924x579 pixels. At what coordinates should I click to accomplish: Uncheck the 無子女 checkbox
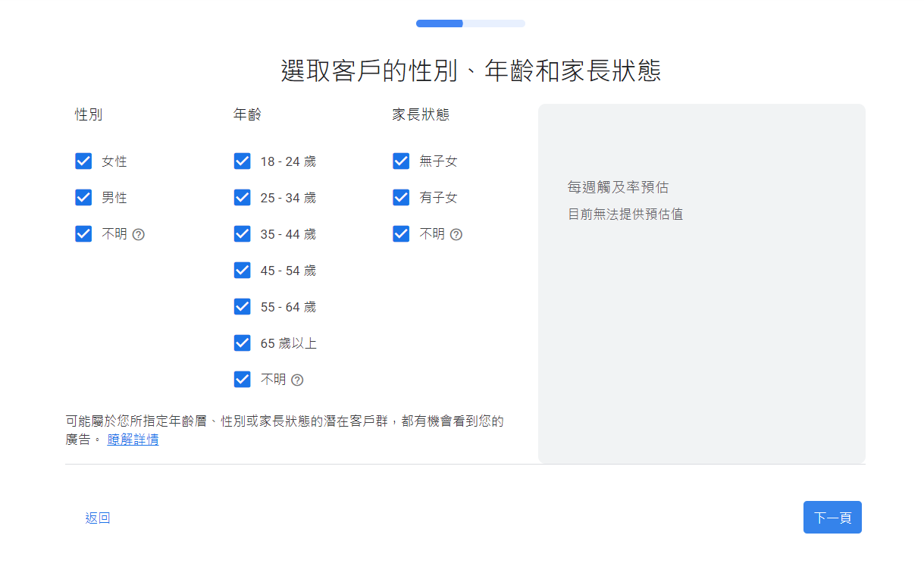tap(401, 161)
